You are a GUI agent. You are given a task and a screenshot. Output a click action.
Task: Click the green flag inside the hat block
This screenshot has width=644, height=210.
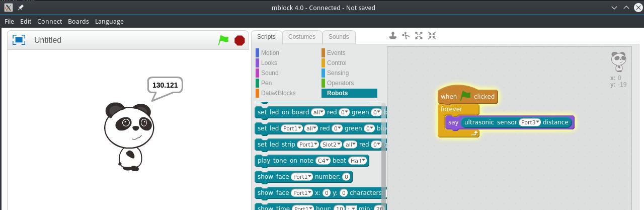point(465,96)
